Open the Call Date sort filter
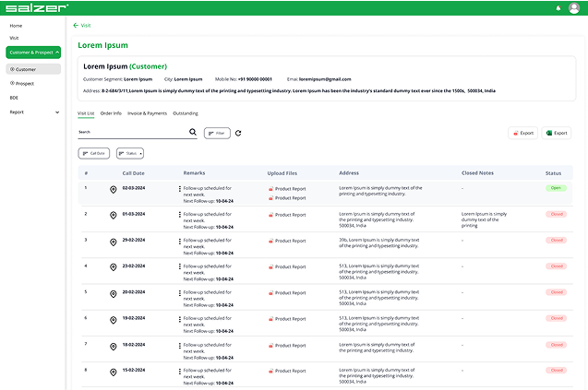The height and width of the screenshot is (390, 588). click(x=93, y=153)
